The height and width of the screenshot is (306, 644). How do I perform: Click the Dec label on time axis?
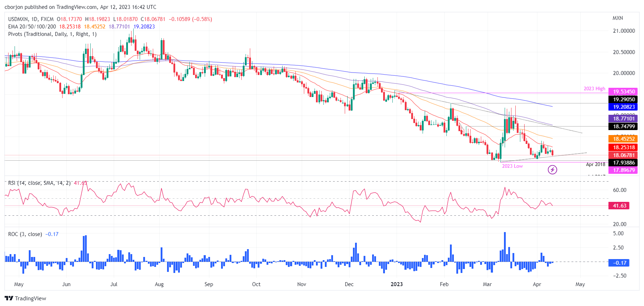349,284
